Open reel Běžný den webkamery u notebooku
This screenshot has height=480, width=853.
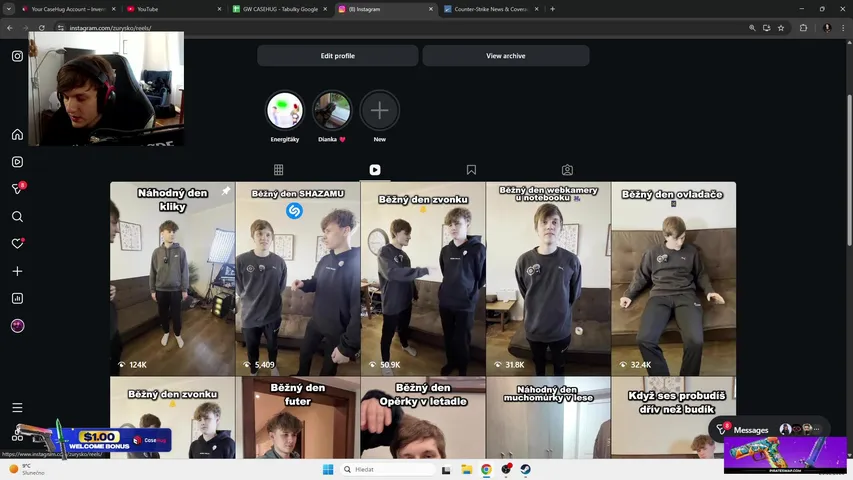548,279
